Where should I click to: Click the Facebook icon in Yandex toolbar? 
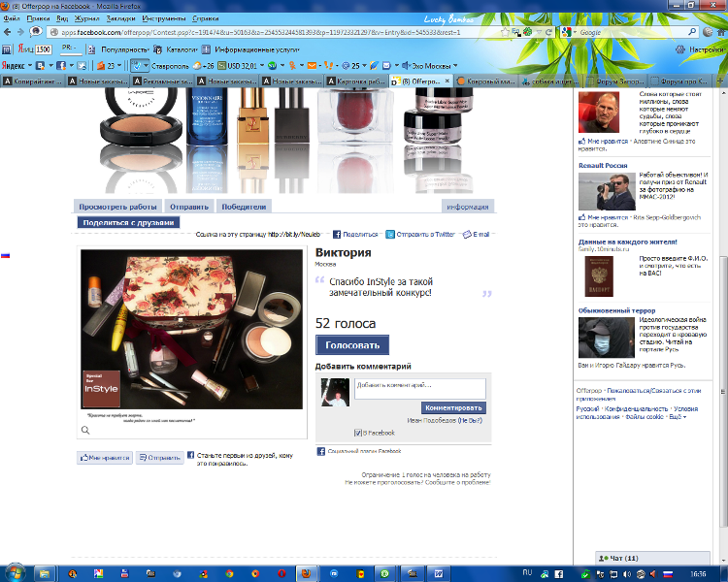[61, 65]
